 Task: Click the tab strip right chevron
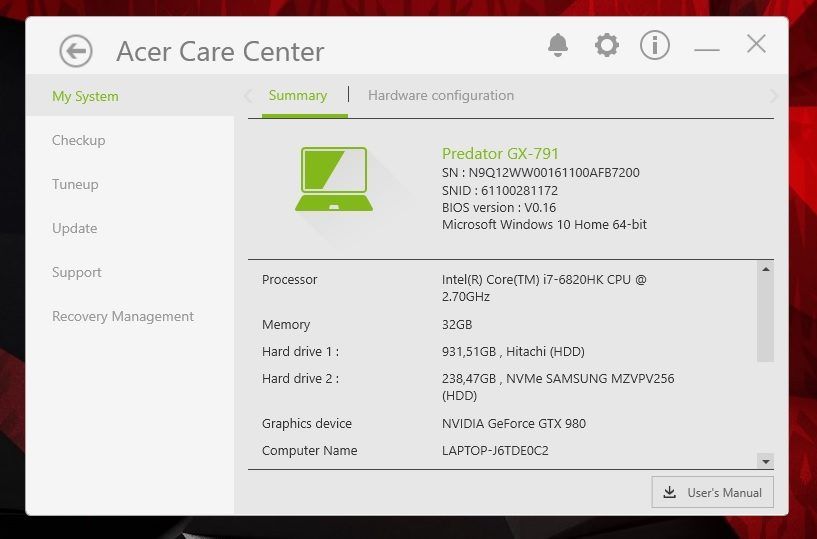773,96
